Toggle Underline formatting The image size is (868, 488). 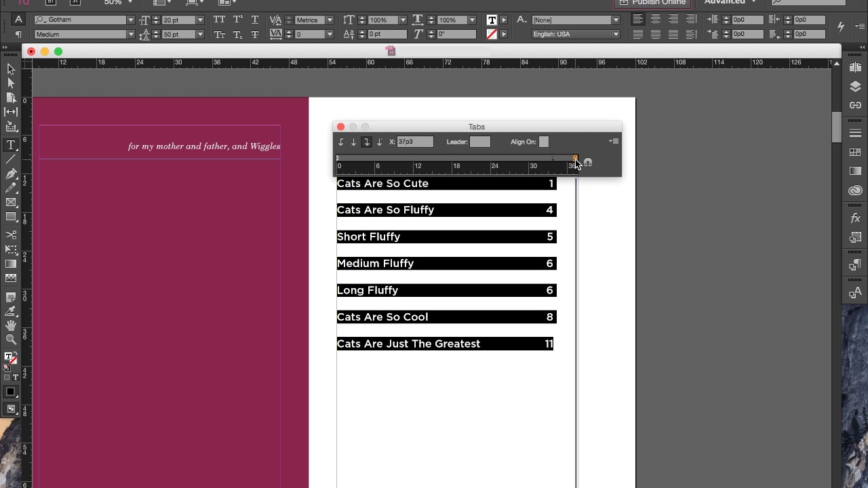(254, 20)
